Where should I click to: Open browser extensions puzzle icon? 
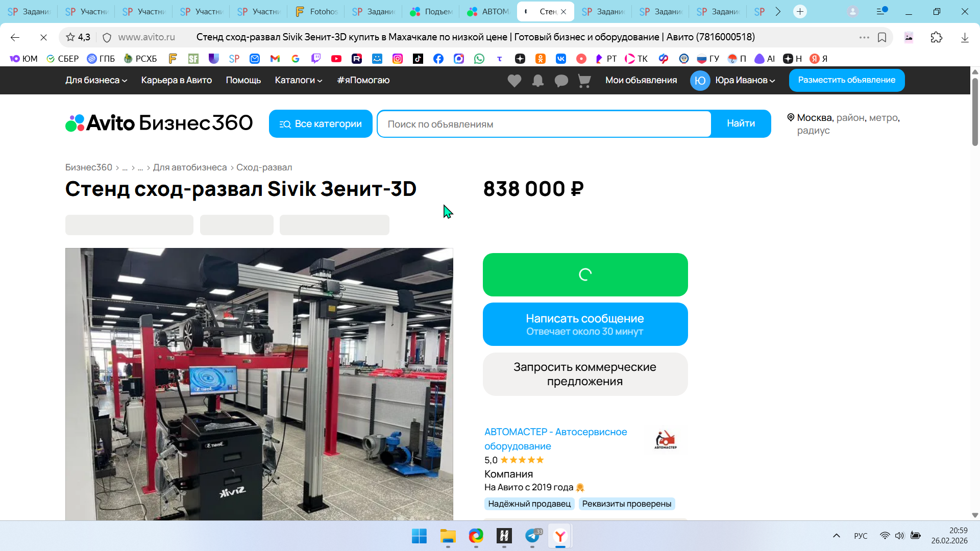[x=936, y=37]
